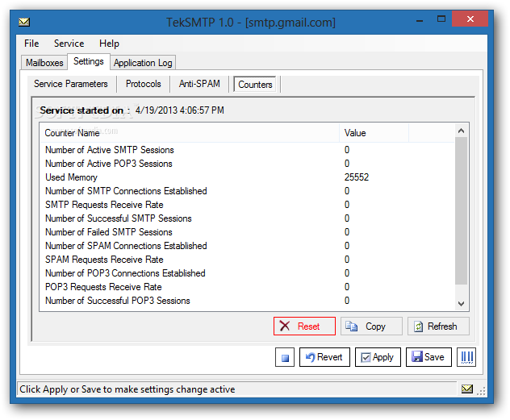Select Number of SMTP Connections Established row
The image size is (510, 420).
point(247,191)
